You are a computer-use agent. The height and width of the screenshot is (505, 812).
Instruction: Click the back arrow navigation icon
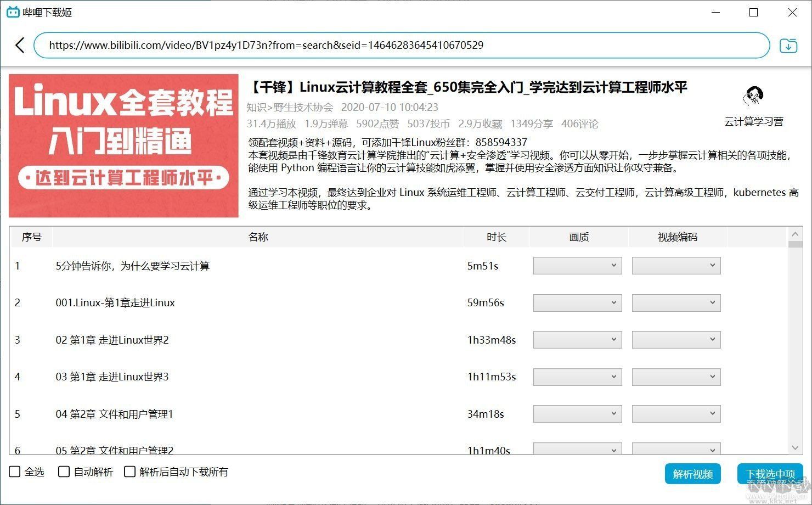click(20, 46)
